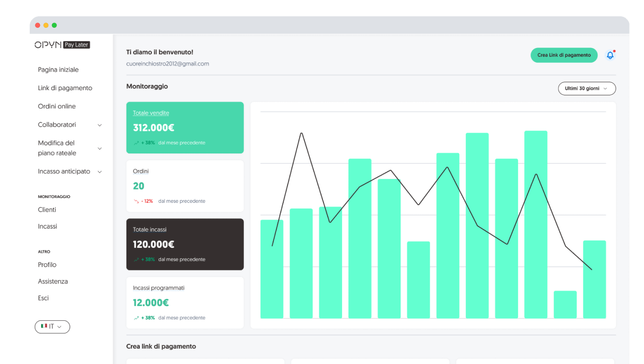Open the notifications bell
644x364 pixels.
(x=610, y=55)
